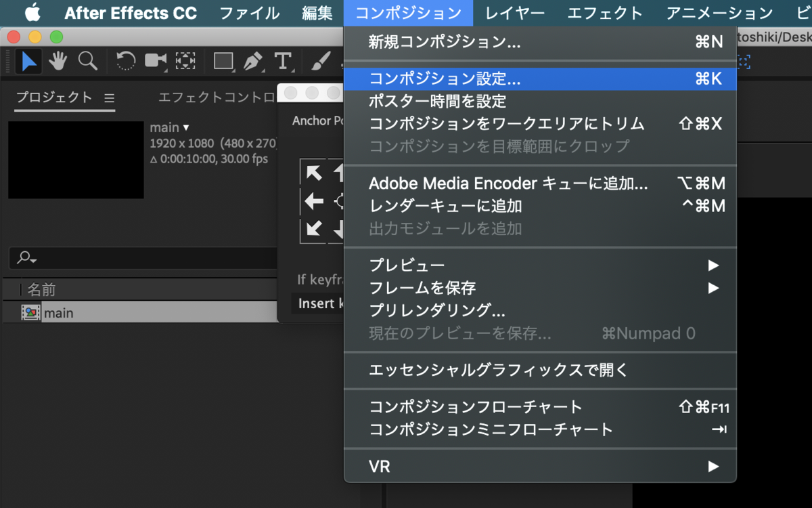Click the project search field

[143, 257]
